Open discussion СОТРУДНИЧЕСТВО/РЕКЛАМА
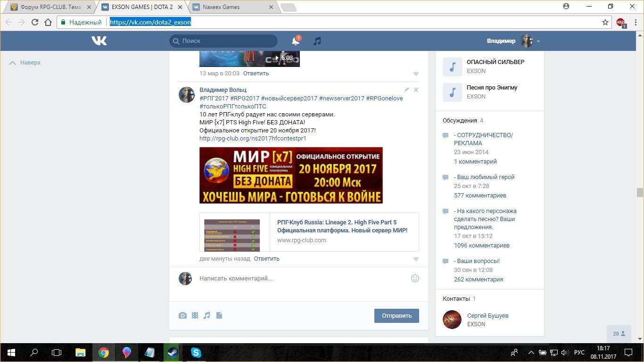The width and height of the screenshot is (644, 362). pyautogui.click(x=483, y=139)
